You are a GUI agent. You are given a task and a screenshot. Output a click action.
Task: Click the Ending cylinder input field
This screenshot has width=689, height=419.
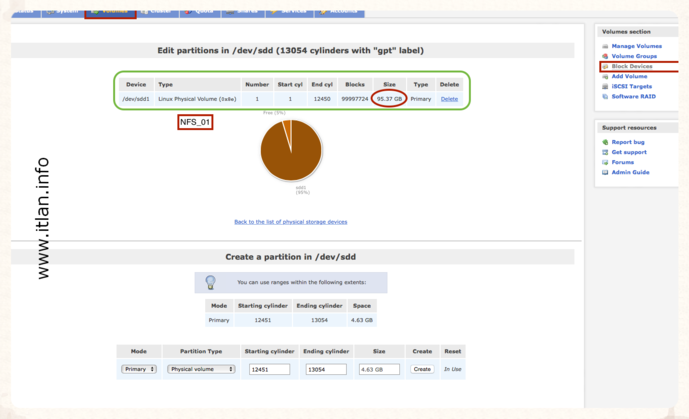click(326, 369)
